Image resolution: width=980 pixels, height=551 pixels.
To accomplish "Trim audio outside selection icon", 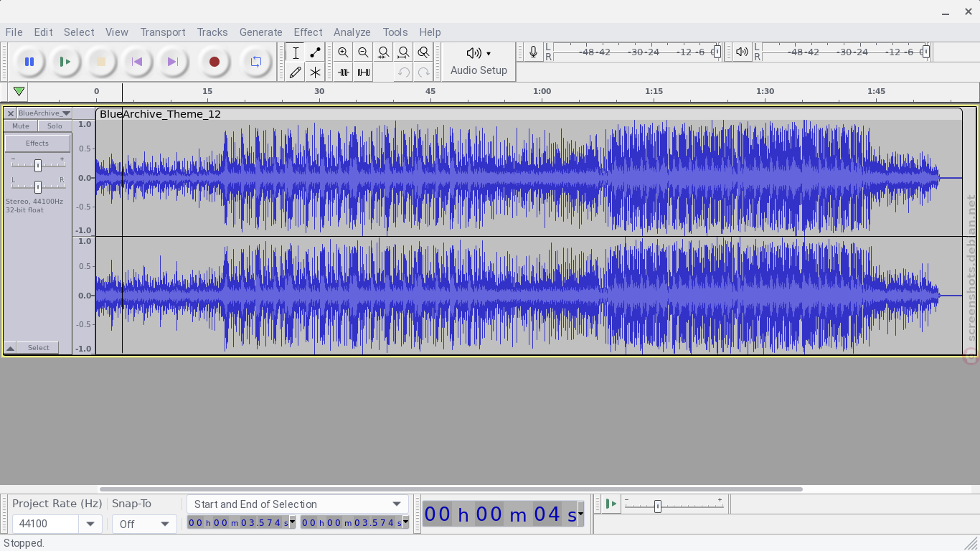I will [x=344, y=72].
